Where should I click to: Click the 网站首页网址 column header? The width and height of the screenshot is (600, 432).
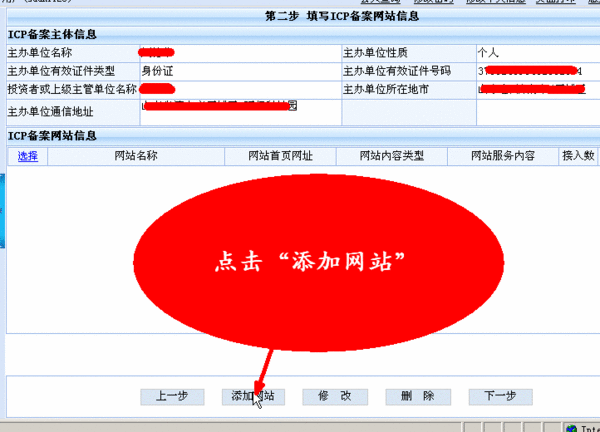point(280,156)
